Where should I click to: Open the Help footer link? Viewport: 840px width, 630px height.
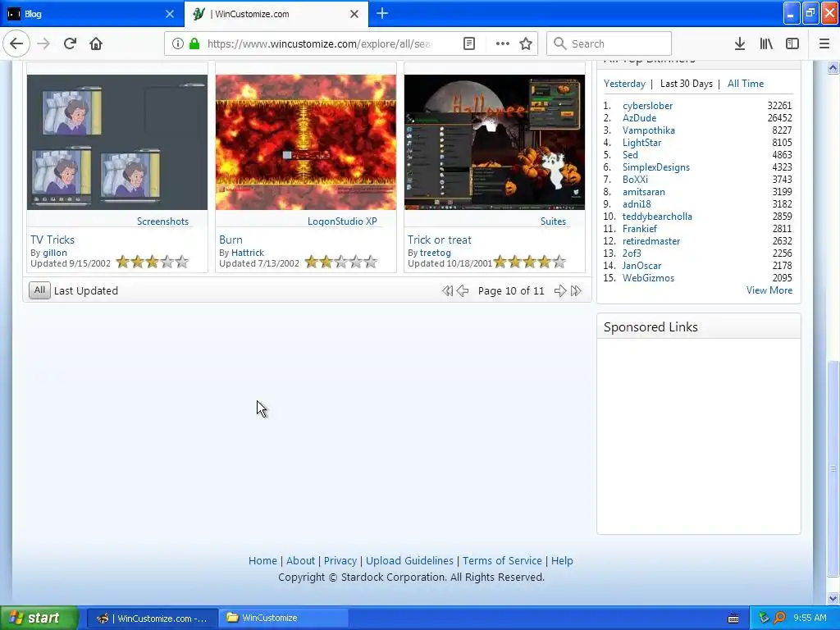pyautogui.click(x=562, y=561)
